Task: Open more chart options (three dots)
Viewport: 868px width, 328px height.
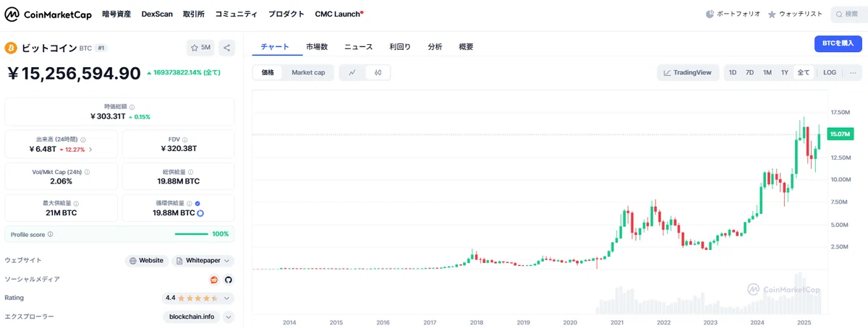Action: click(853, 72)
